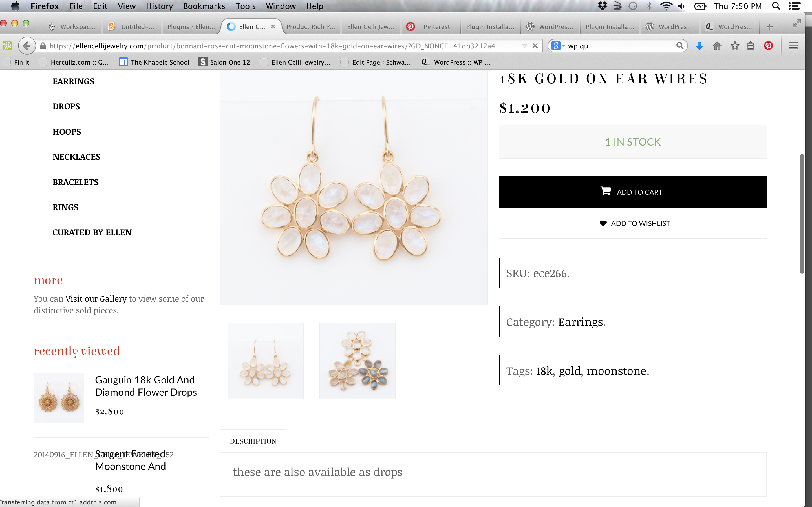Stop loading with the X icon
The image size is (812, 507).
tap(535, 46)
